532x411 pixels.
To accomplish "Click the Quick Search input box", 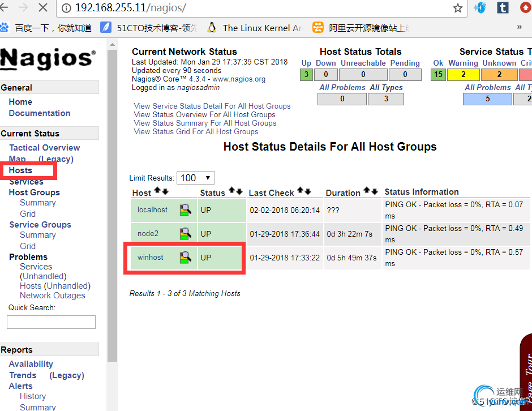I will 52,322.
